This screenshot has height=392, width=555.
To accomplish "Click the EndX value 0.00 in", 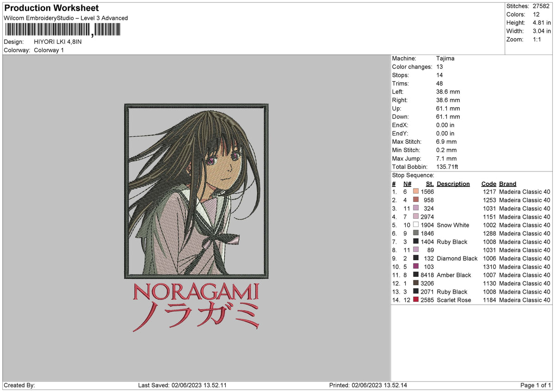I will (x=445, y=125).
